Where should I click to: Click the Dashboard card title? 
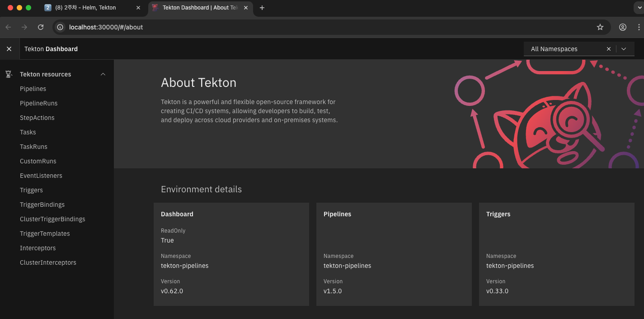point(177,214)
